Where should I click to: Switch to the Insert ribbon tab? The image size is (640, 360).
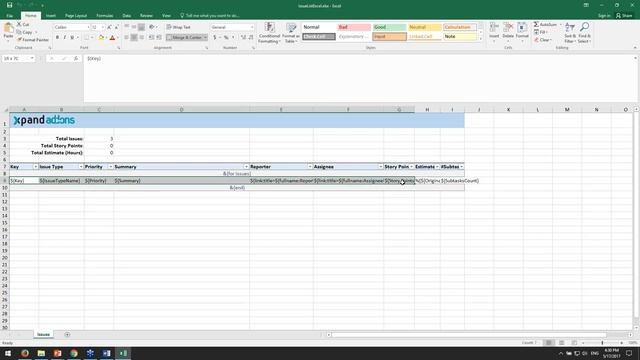pyautogui.click(x=51, y=16)
